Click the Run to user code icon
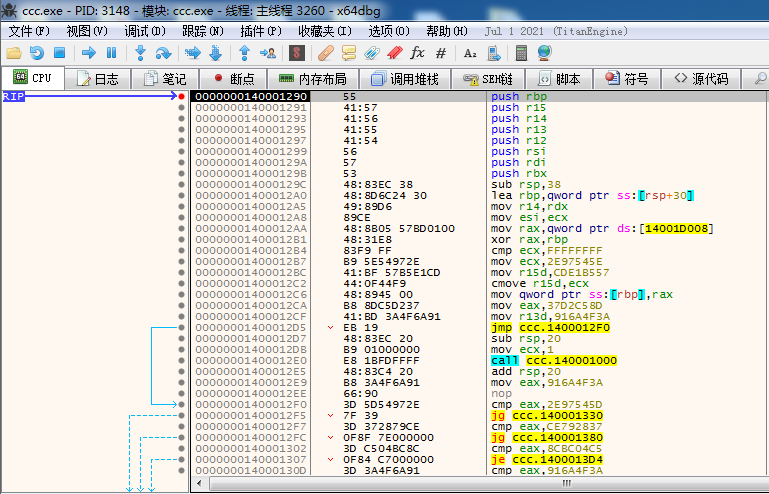 click(267, 53)
